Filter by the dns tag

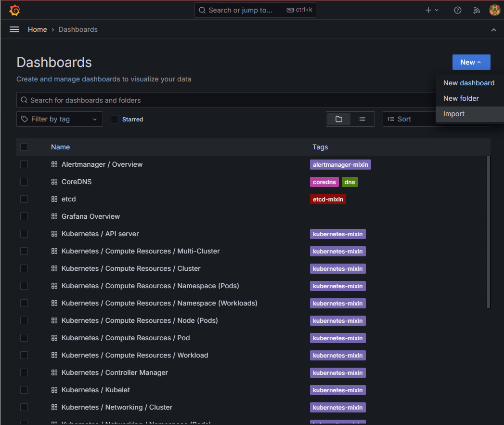[x=349, y=182]
